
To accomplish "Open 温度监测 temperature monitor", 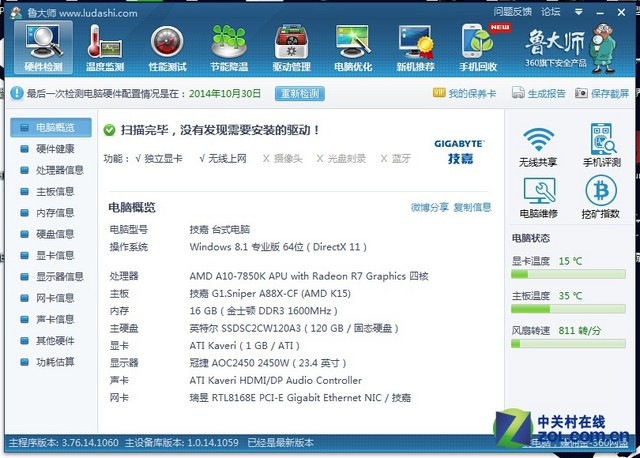I will [x=105, y=48].
